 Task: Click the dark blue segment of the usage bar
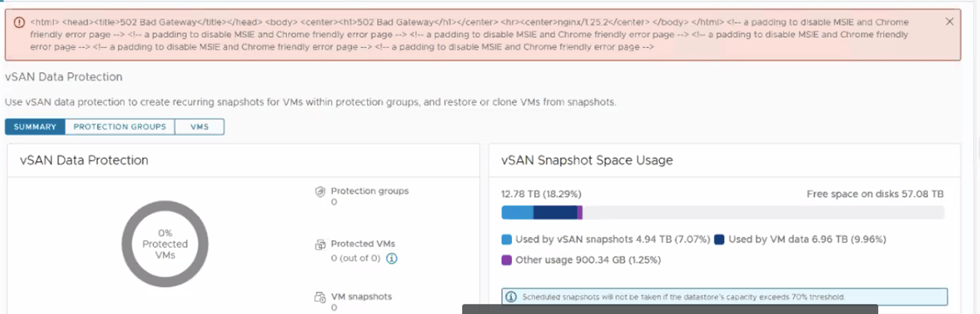pos(555,213)
